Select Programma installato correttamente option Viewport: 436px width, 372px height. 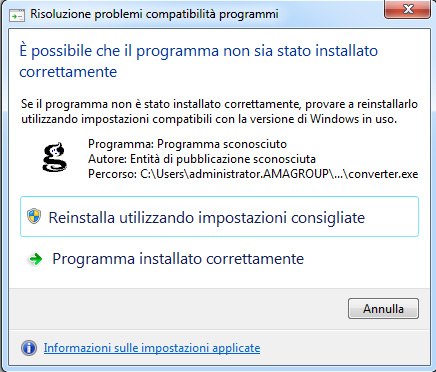coord(178,259)
